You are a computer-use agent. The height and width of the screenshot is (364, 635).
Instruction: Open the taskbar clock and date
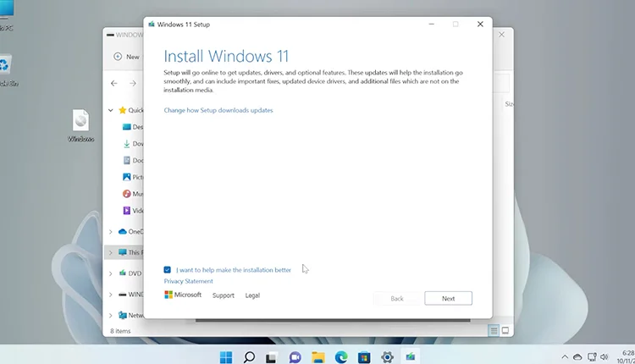click(626, 356)
